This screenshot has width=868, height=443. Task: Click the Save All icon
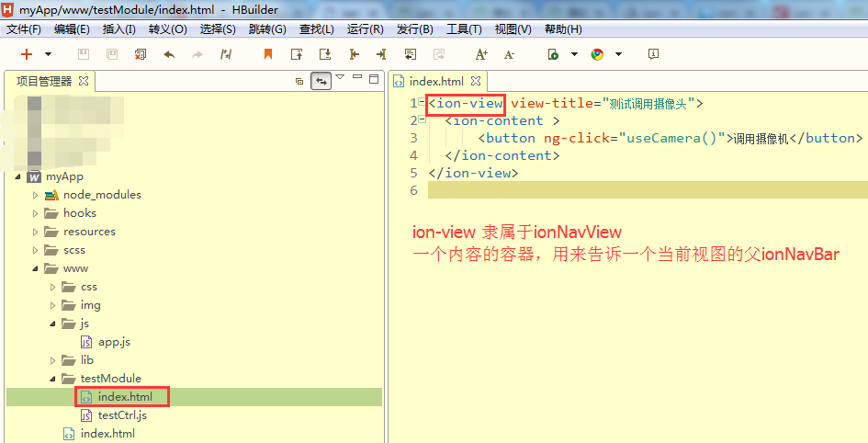pyautogui.click(x=112, y=54)
